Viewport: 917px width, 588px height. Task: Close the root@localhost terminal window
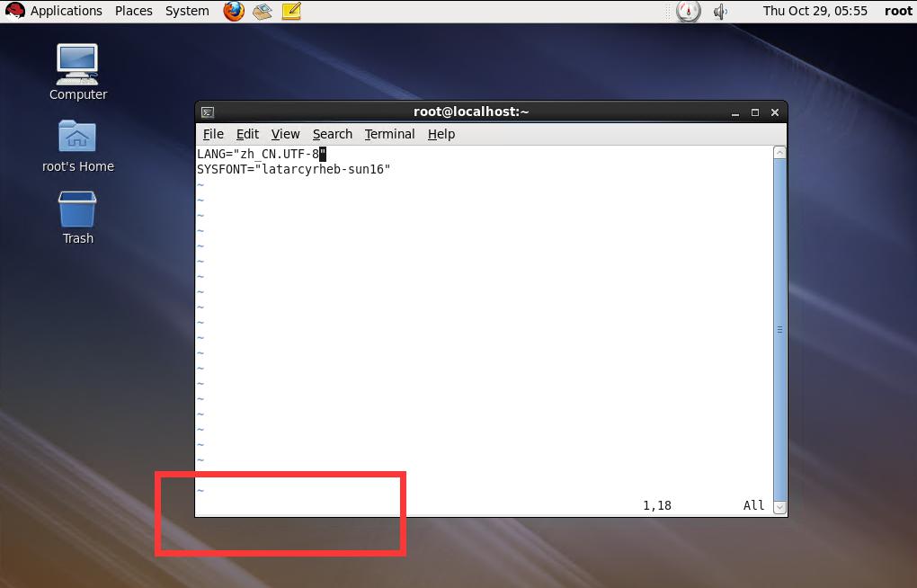click(775, 112)
